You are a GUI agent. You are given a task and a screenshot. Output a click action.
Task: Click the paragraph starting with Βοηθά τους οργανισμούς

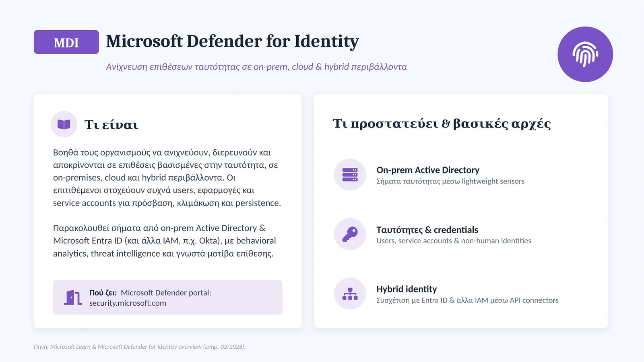(167, 178)
